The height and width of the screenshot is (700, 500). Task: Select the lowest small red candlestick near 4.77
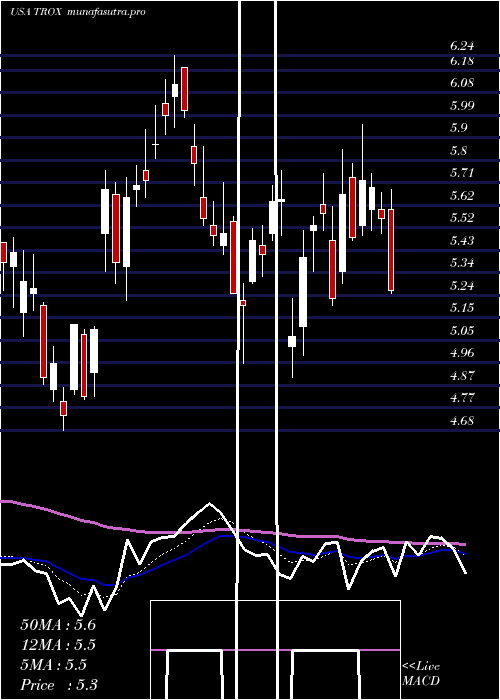[63, 408]
